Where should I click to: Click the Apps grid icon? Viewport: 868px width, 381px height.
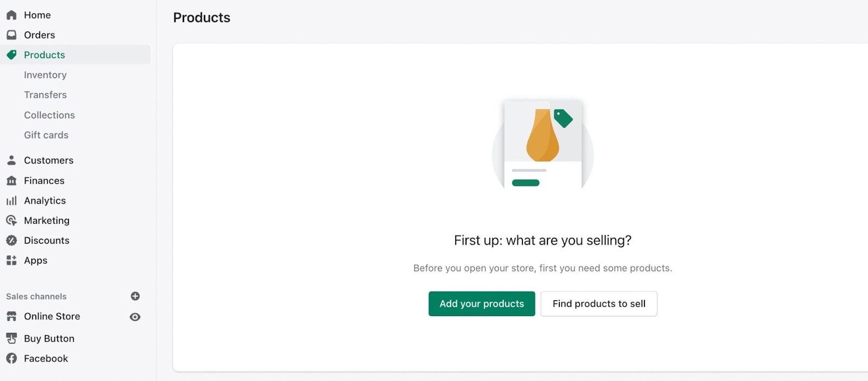pos(11,261)
